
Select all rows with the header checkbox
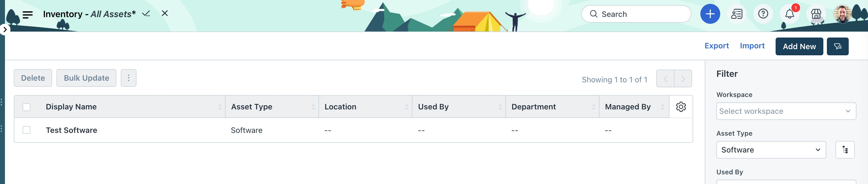[x=26, y=107]
